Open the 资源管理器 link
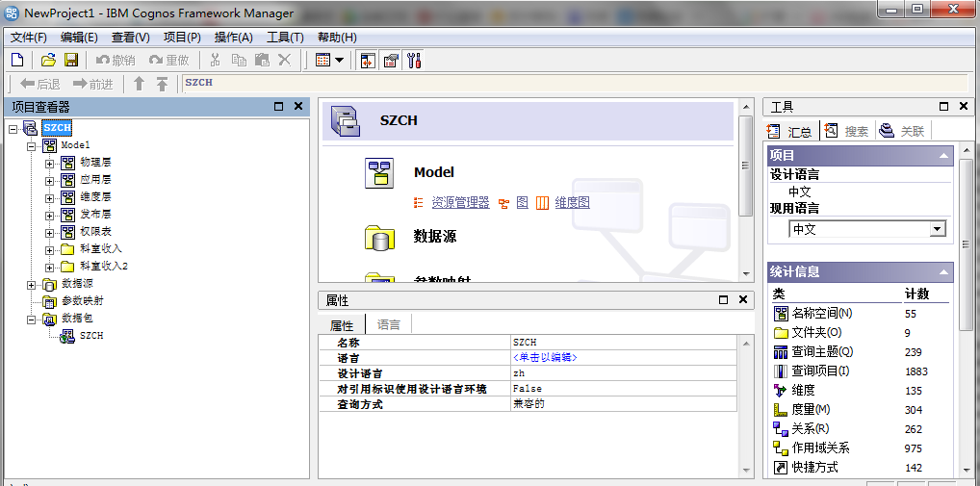 460,202
